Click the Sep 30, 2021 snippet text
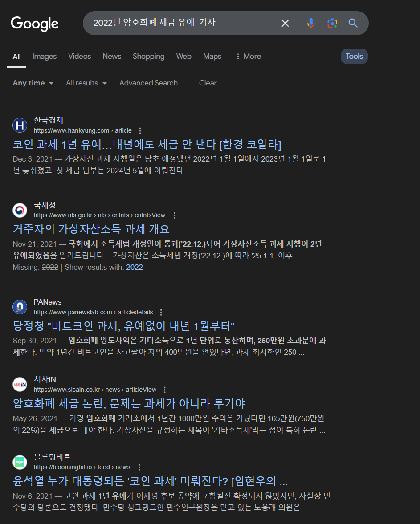 pos(169,346)
